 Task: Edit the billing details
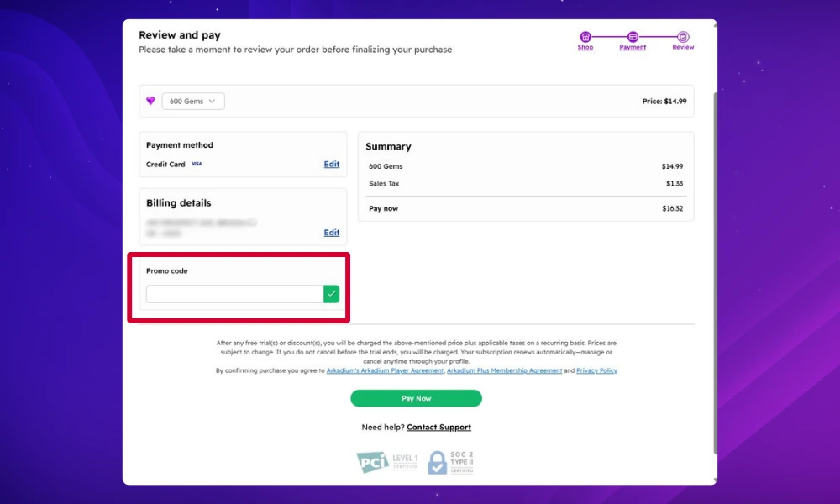(332, 233)
